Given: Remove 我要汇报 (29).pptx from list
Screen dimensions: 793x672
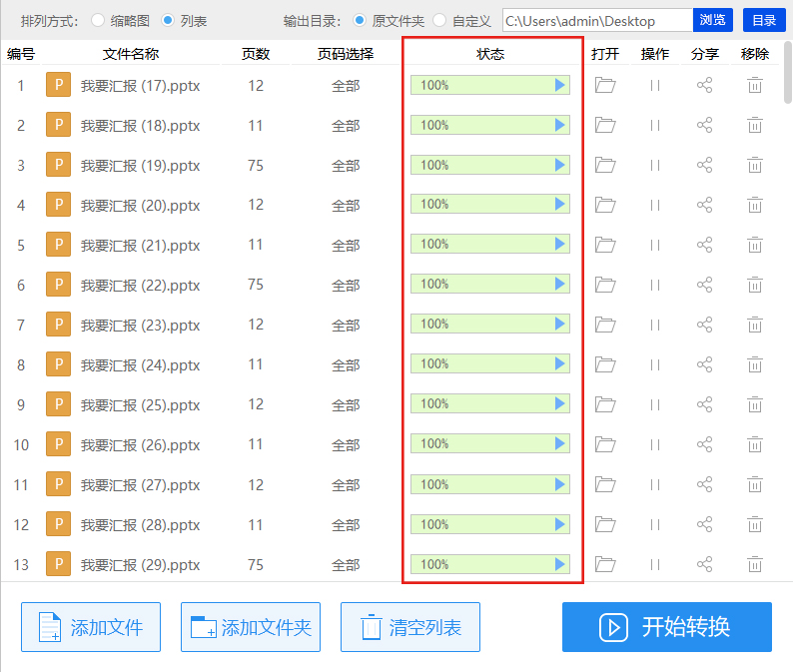Looking at the screenshot, I should click(x=755, y=564).
